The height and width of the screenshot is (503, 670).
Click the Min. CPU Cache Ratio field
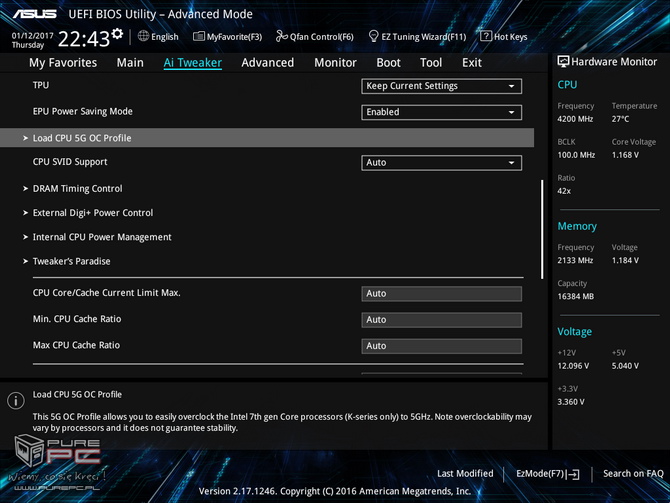[441, 320]
